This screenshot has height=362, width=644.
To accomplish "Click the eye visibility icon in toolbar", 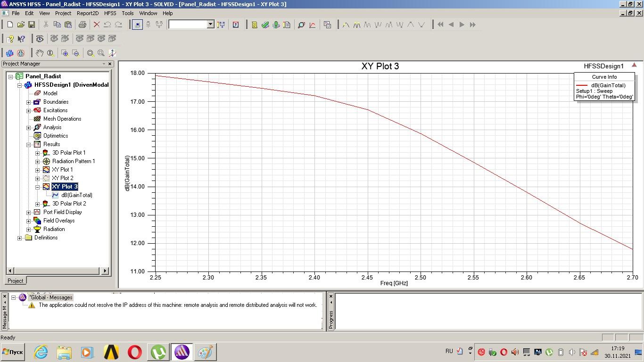I will pos(40,39).
